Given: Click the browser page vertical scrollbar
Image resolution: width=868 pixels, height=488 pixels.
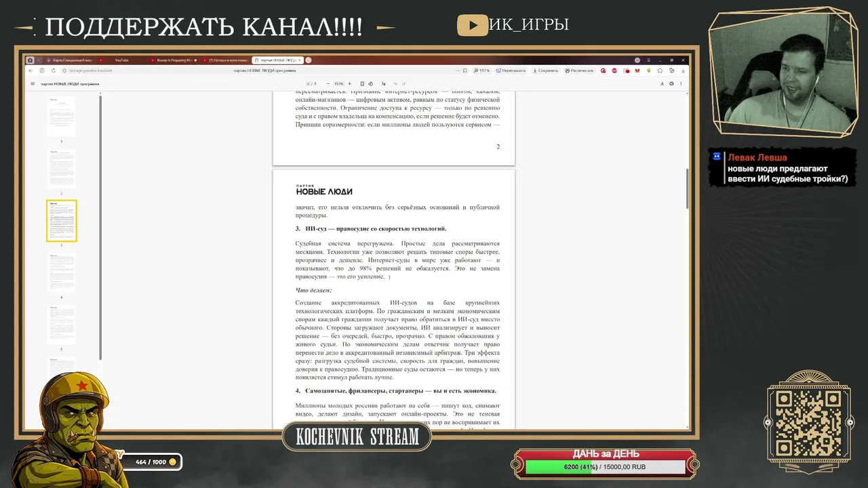Looking at the screenshot, I should (686, 188).
